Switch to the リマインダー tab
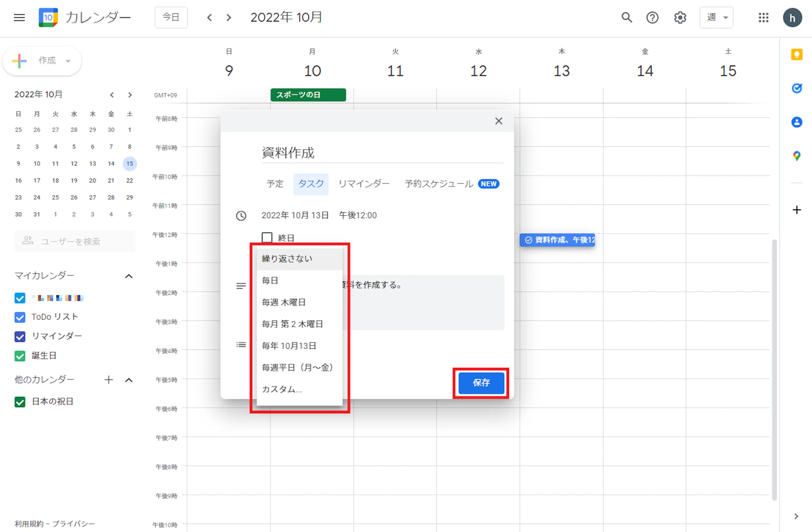Image resolution: width=812 pixels, height=532 pixels. (x=364, y=184)
